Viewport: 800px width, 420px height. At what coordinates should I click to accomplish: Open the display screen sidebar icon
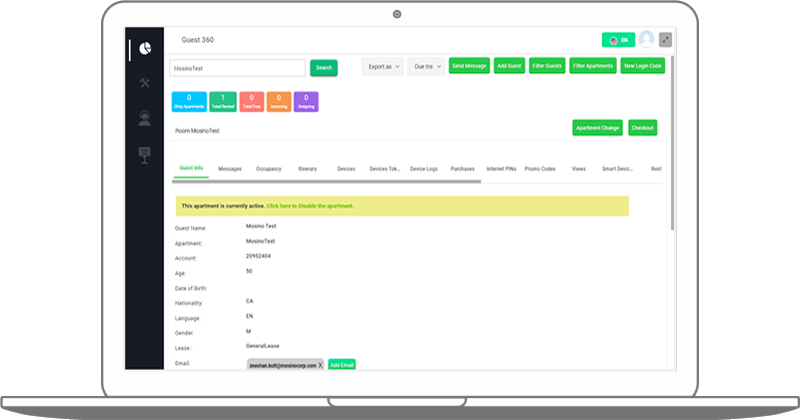coord(145,153)
